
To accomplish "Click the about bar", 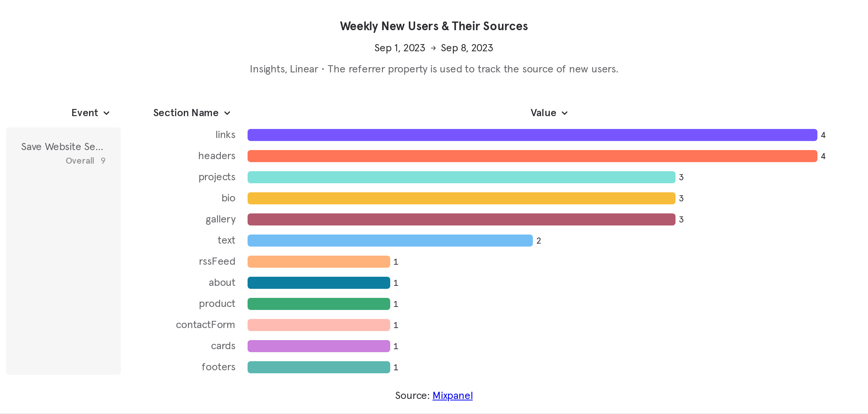I will pos(318,282).
